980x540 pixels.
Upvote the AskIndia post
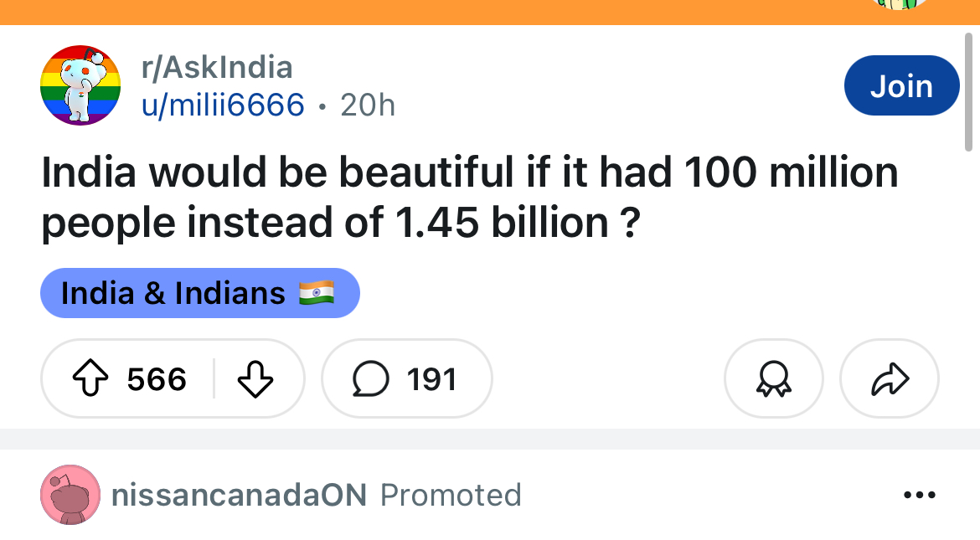90,378
